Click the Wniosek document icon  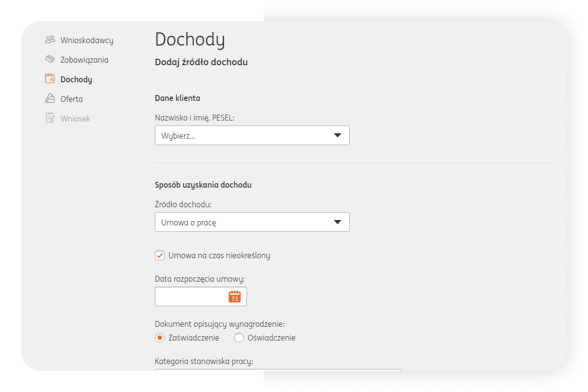[49, 118]
